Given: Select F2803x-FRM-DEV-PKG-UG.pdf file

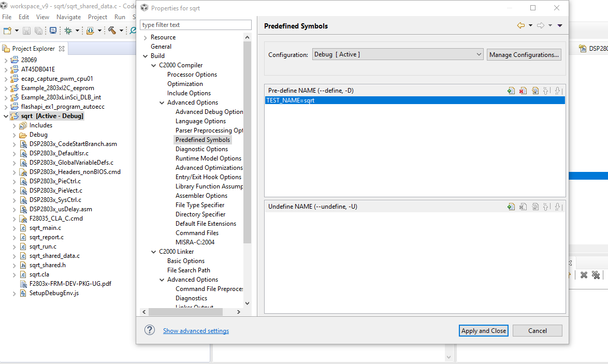Looking at the screenshot, I should (70, 284).
